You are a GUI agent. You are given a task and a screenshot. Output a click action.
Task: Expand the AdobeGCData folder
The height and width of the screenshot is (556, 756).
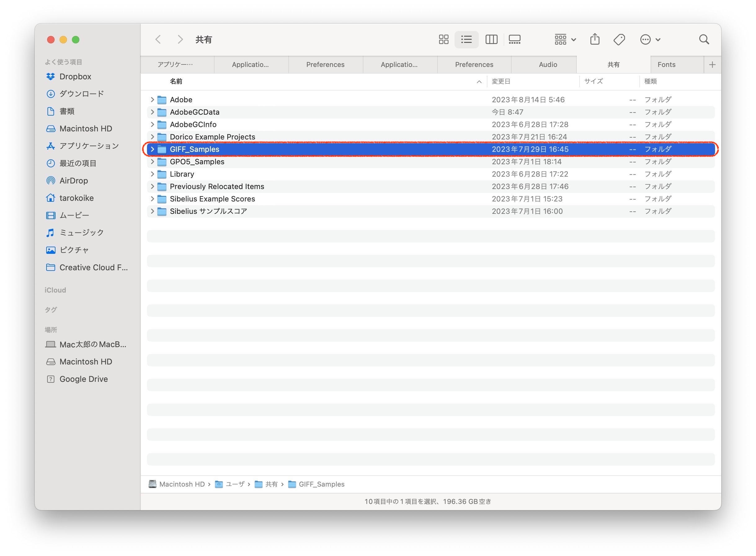tap(152, 112)
